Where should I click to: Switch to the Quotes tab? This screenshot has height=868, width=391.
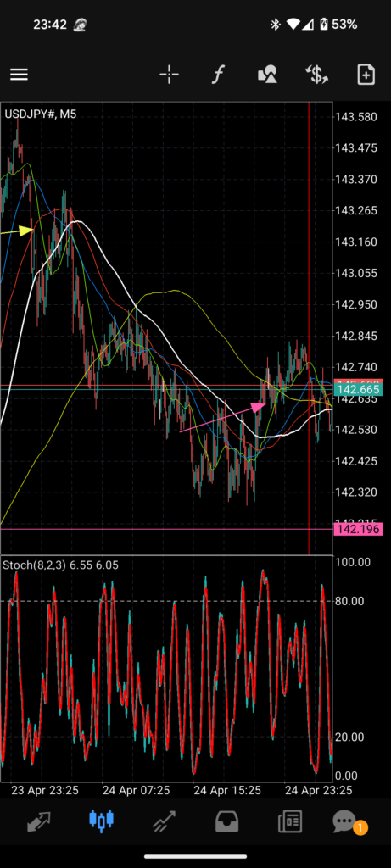click(x=39, y=821)
